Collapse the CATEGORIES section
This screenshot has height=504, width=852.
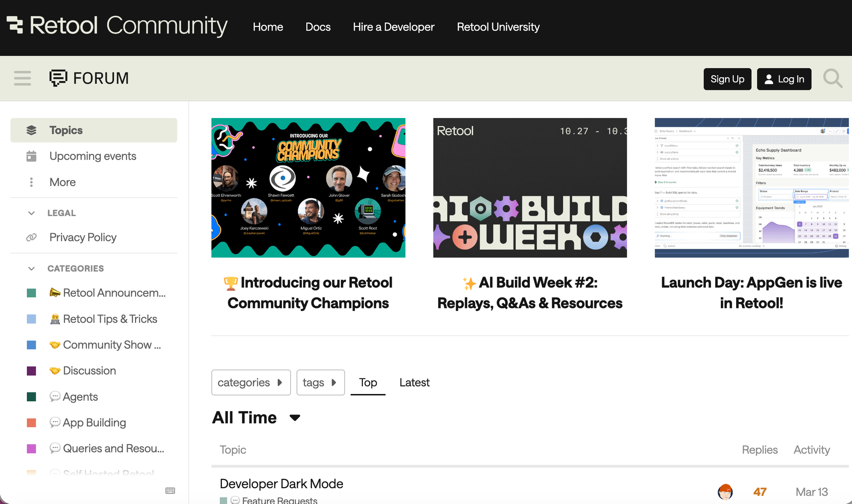[x=31, y=268]
